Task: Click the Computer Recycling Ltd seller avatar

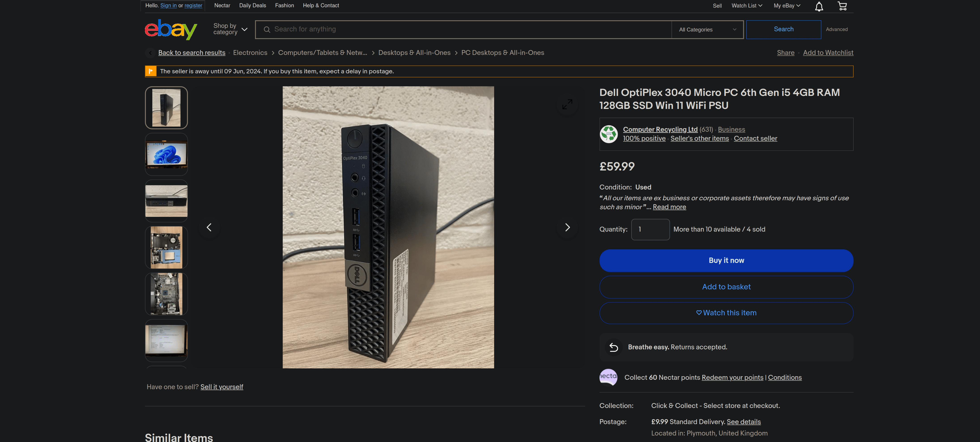Action: coord(609,134)
